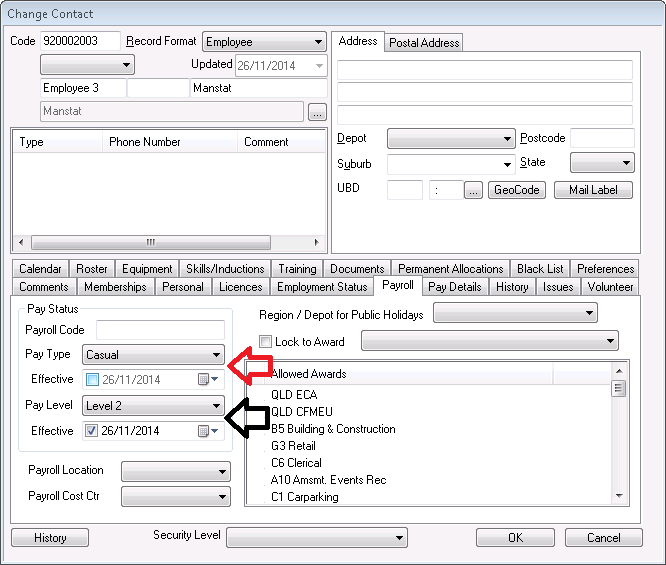Tick the Lock to Award checkbox
This screenshot has height=565, width=666.
[x=266, y=342]
